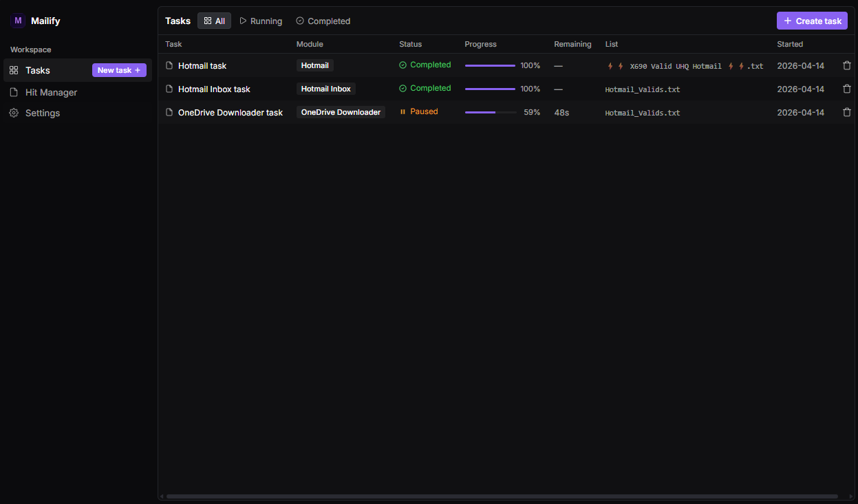Switch to the Running tab

[261, 21]
